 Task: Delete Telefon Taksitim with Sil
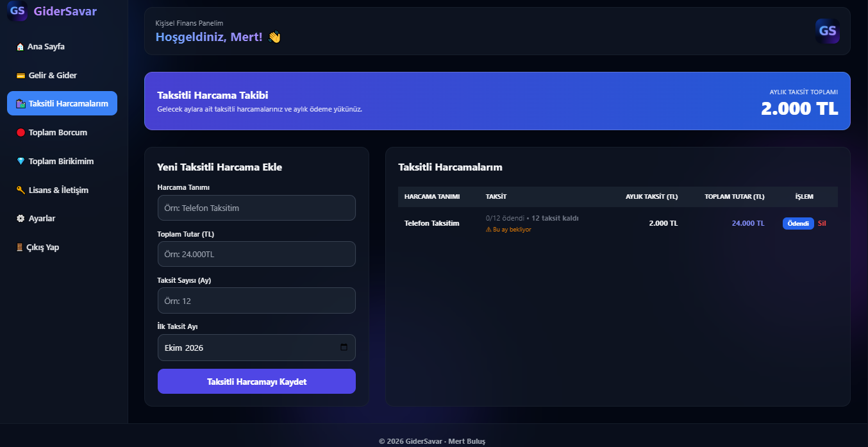tap(822, 224)
